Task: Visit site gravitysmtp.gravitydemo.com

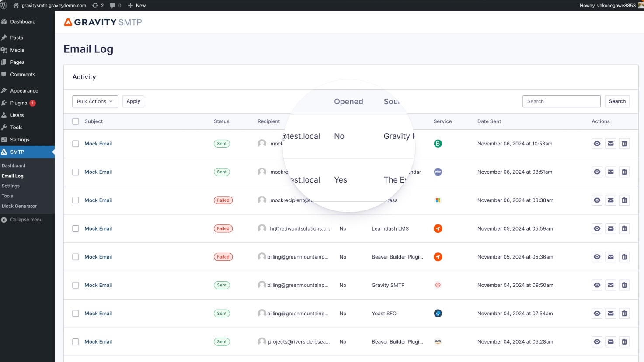Action: [x=50, y=5]
